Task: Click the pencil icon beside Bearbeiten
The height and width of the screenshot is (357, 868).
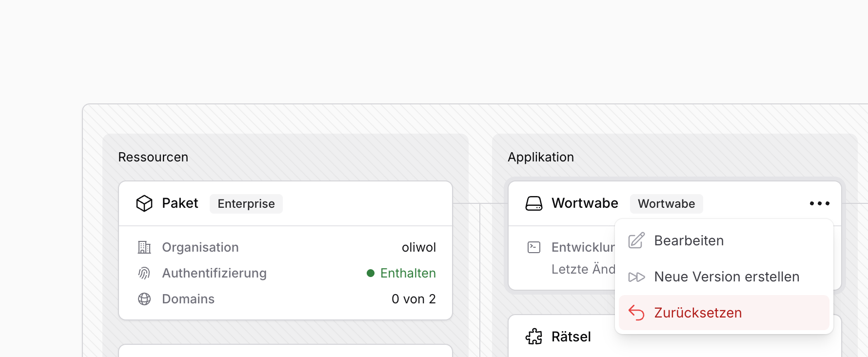Action: pyautogui.click(x=635, y=240)
